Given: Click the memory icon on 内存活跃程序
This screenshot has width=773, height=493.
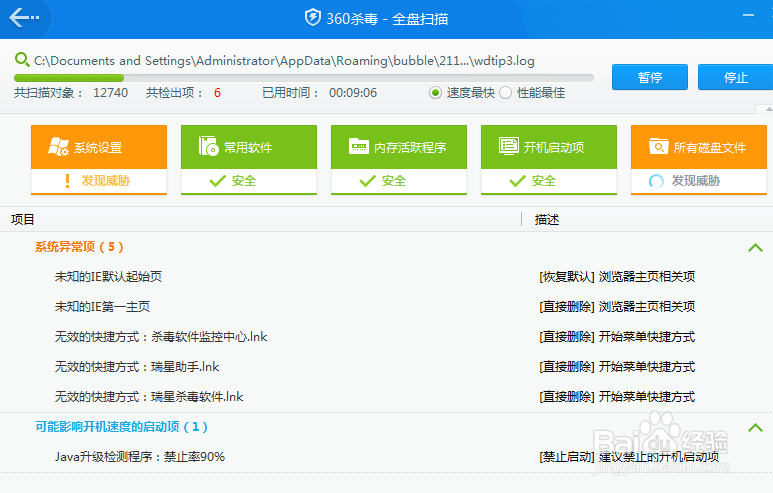Looking at the screenshot, I should pos(358,146).
